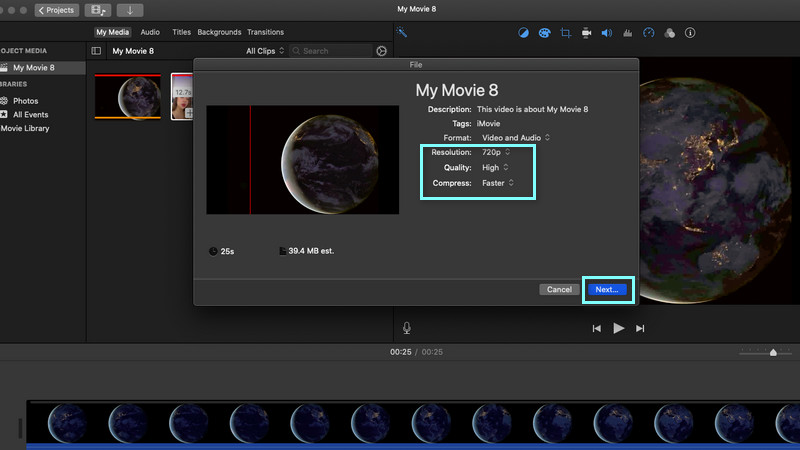Viewport: 800px width, 450px height.
Task: Open the color correction palette tool
Action: tap(544, 33)
